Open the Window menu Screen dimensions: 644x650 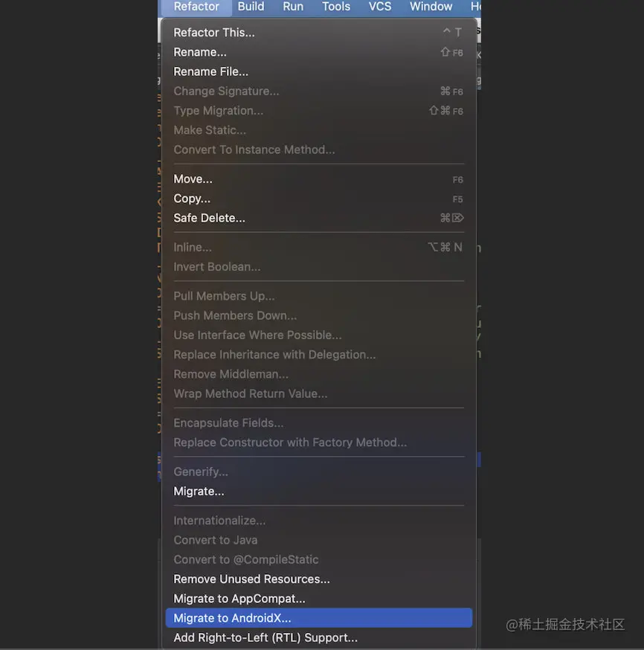[431, 7]
